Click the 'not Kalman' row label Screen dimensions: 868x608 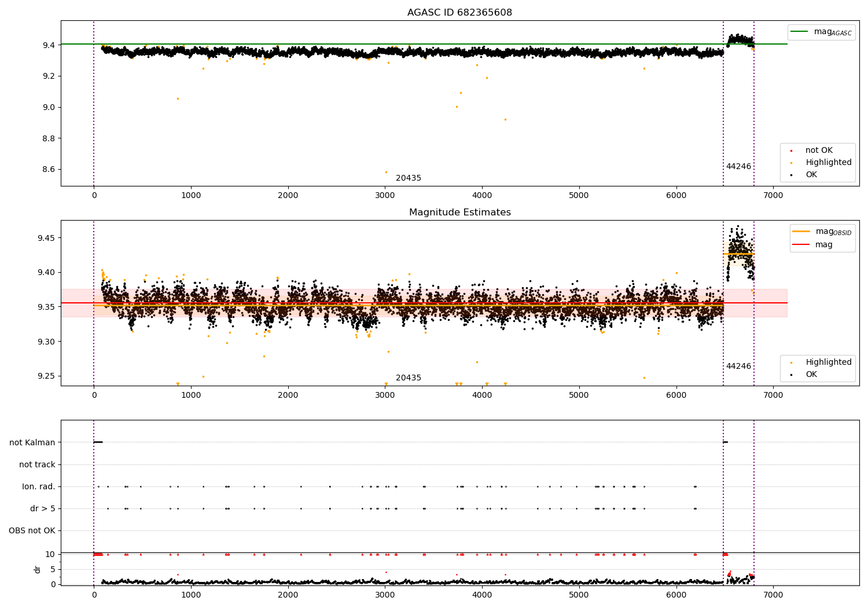(x=32, y=442)
